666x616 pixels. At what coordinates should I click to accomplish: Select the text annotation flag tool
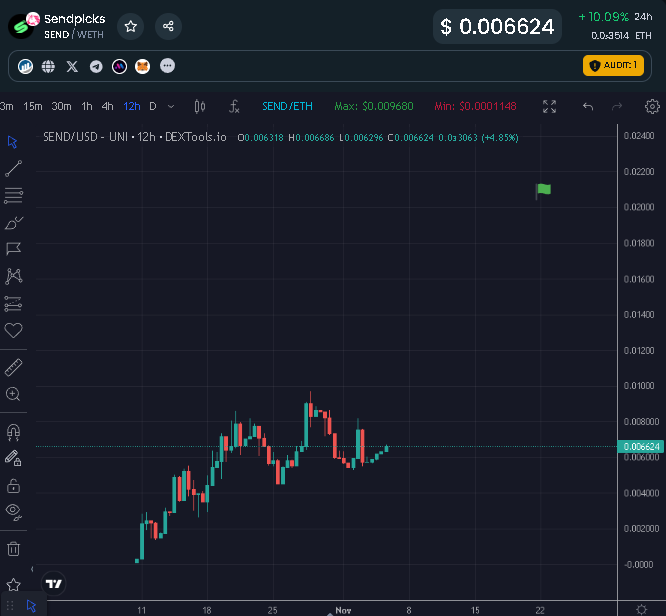click(13, 249)
